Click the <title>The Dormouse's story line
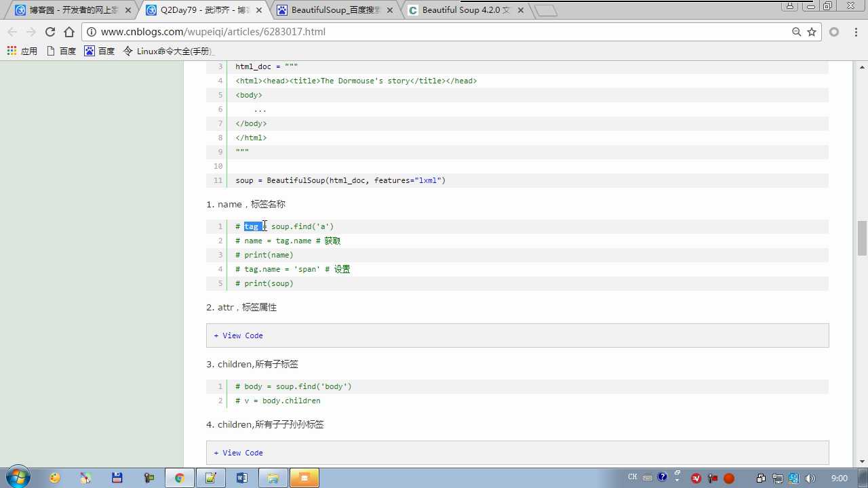This screenshot has height=488, width=868. (x=356, y=81)
